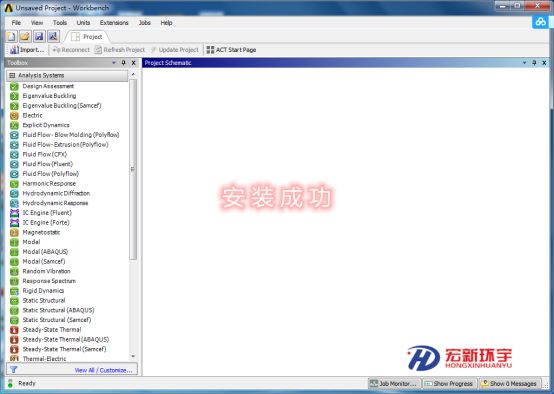Click the Modal system row icon
Image resolution: width=554 pixels, height=394 pixels.
pos(14,242)
